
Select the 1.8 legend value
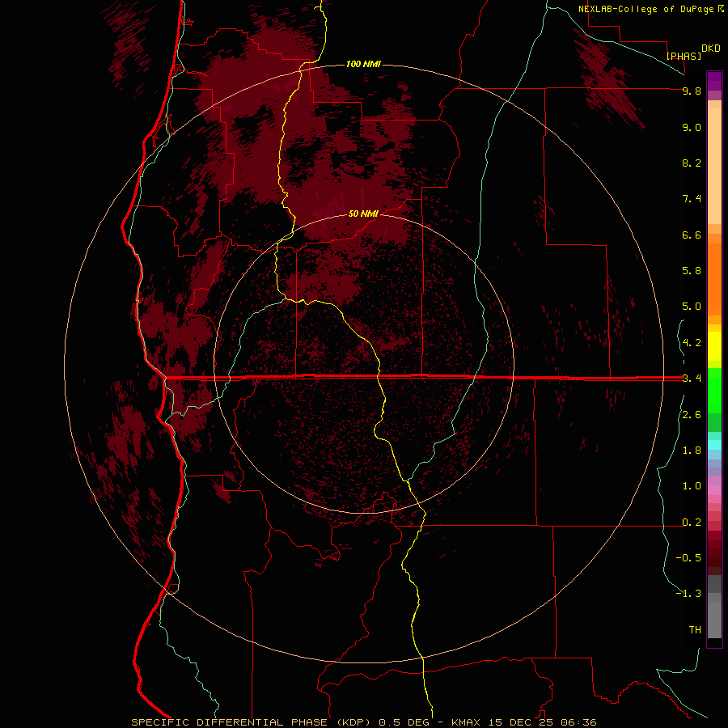tap(692, 451)
